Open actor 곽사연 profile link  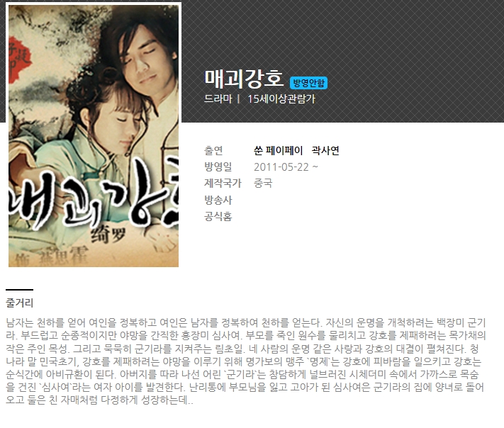325,150
